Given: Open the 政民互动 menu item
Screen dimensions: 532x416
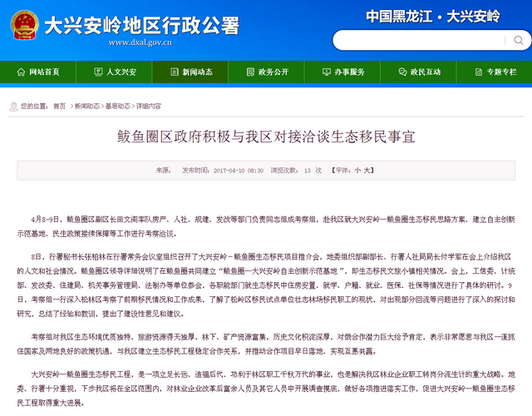Looking at the screenshot, I should pos(418,72).
